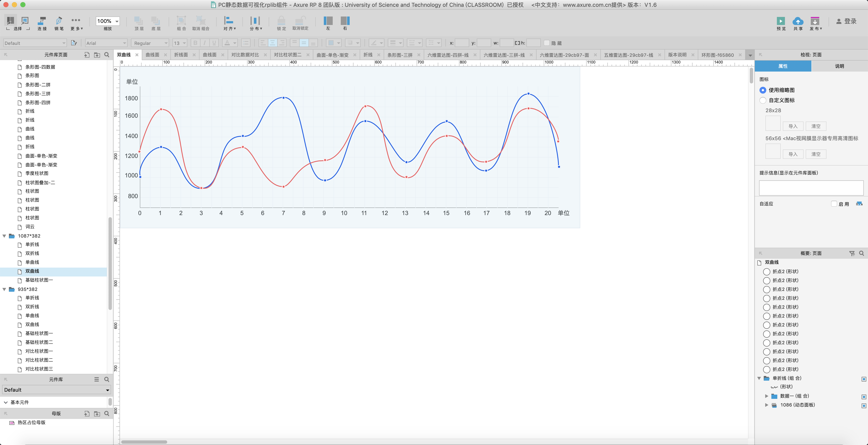Collapse the 1087*382 folder
The width and height of the screenshot is (868, 445).
[4, 236]
